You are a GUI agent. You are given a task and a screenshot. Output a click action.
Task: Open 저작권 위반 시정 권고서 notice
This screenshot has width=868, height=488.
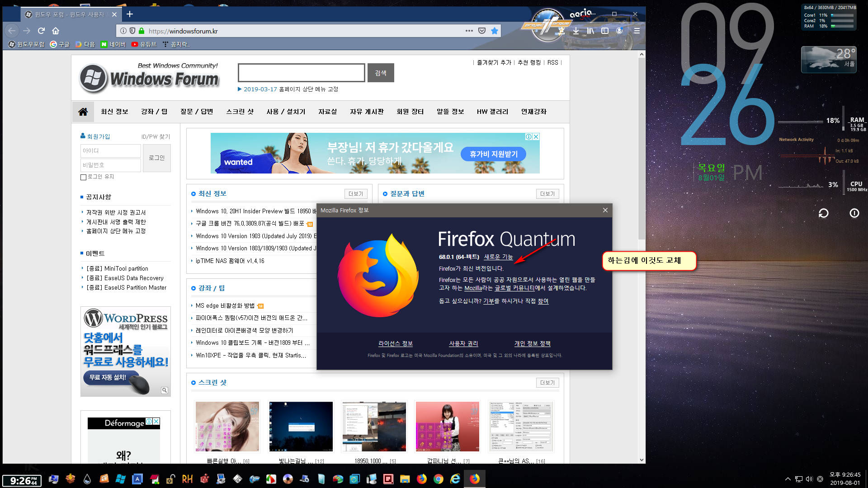click(116, 212)
